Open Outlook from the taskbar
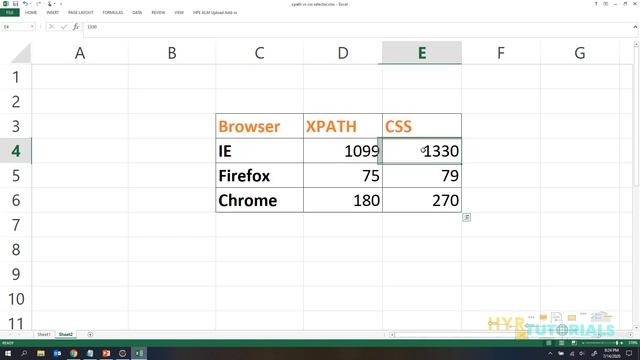This screenshot has height=360, width=640. tap(57, 353)
